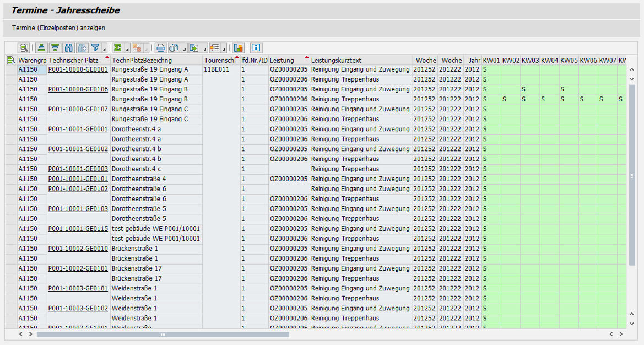This screenshot has height=345, width=644.
Task: Open link P001-10001-GE0115
Action: (x=78, y=229)
